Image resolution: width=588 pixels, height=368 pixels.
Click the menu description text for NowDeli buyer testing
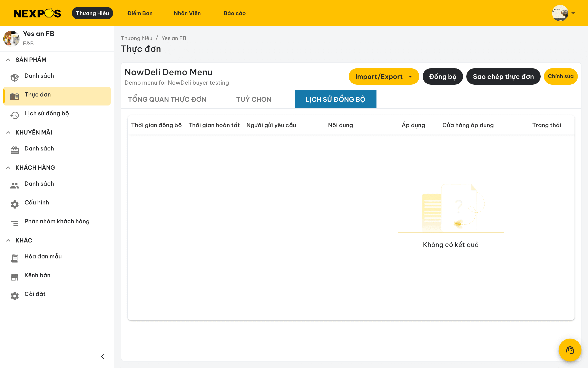177,83
